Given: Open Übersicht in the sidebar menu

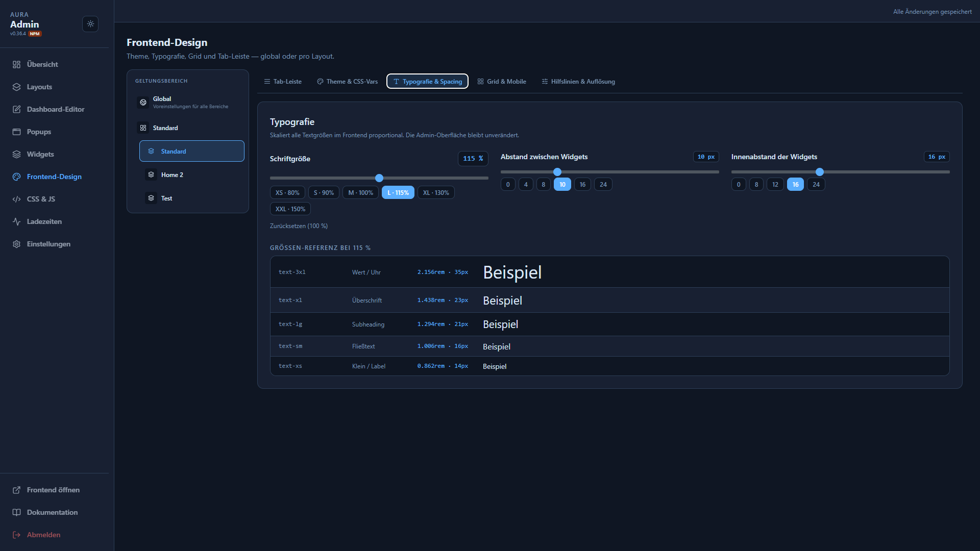Looking at the screenshot, I should pos(54,64).
